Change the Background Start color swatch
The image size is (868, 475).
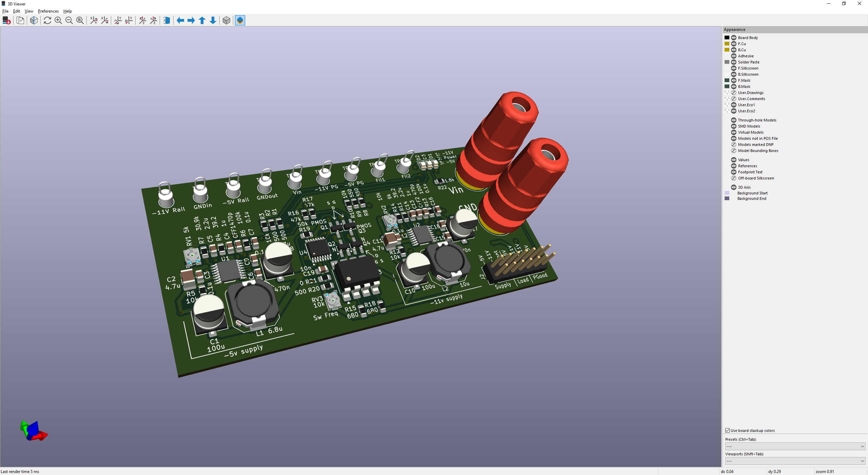[727, 193]
